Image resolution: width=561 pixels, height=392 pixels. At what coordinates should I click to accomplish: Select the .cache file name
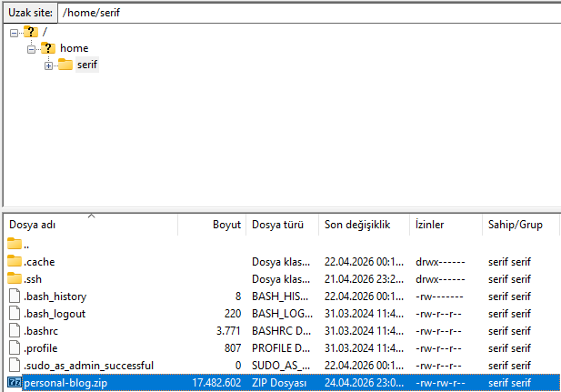coord(39,262)
